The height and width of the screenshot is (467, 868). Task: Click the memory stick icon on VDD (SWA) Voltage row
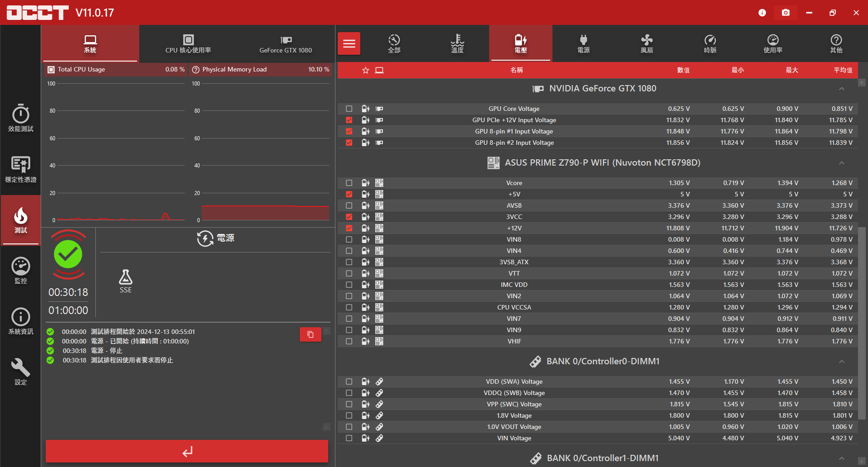pos(379,381)
